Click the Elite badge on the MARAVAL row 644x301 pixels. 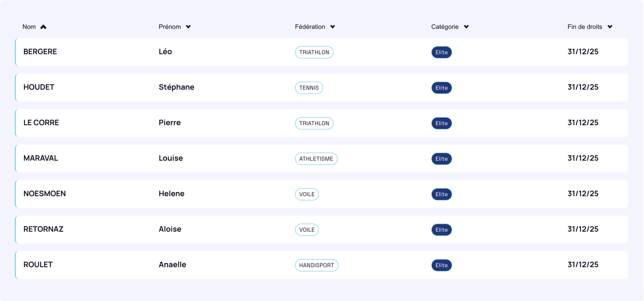(x=441, y=159)
